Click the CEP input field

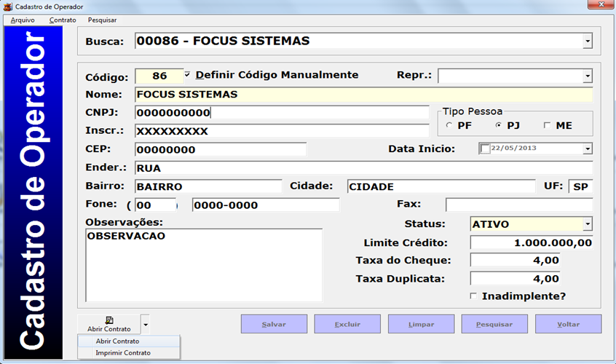[x=221, y=150]
